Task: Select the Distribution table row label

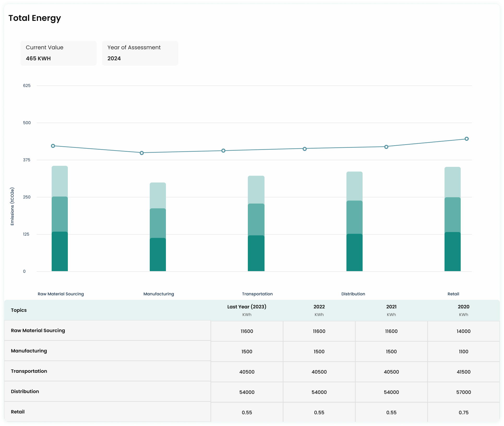Action: coord(25,391)
